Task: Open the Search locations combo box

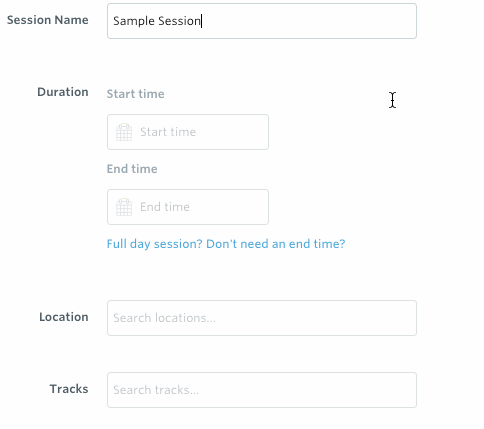Action: tap(262, 318)
